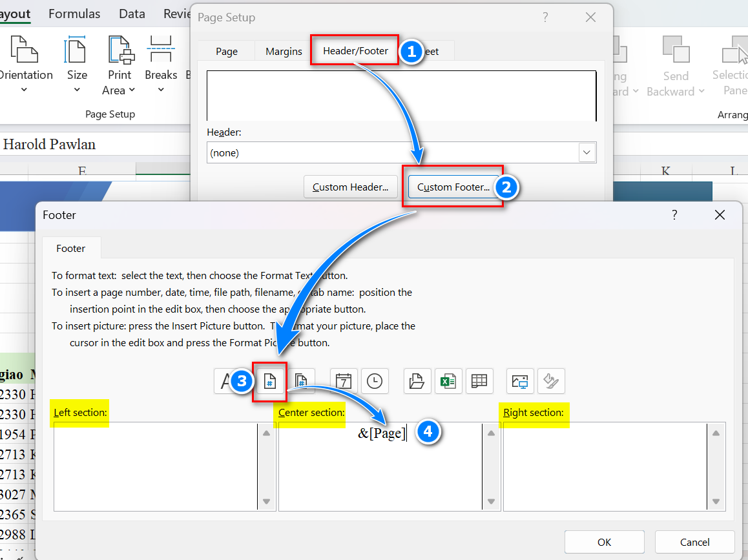
Task: Insert the current time clock icon
Action: pos(375,381)
